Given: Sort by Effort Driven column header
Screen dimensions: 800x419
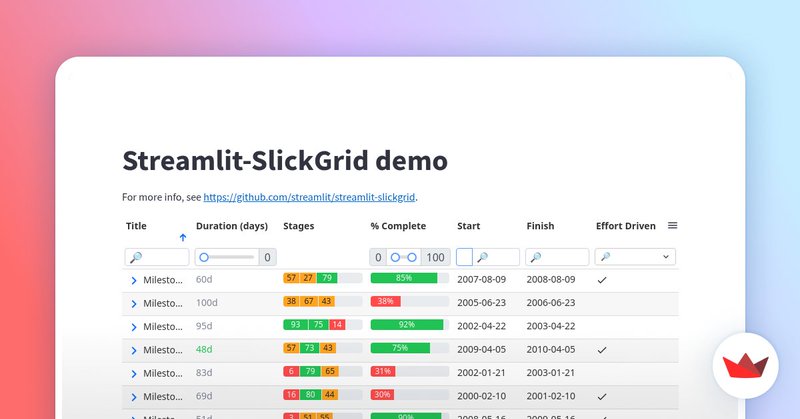Looking at the screenshot, I should click(626, 226).
